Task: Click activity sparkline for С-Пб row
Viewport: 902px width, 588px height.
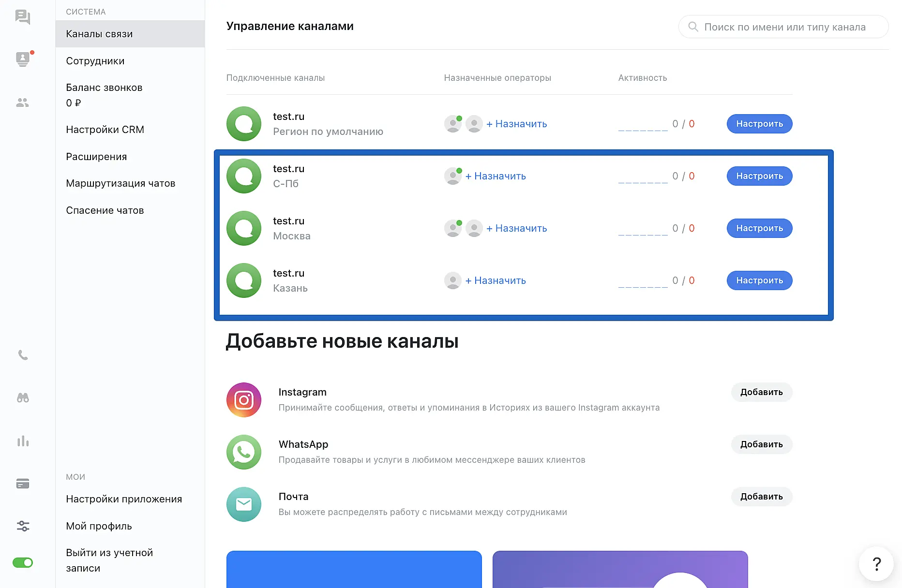Action: [643, 177]
